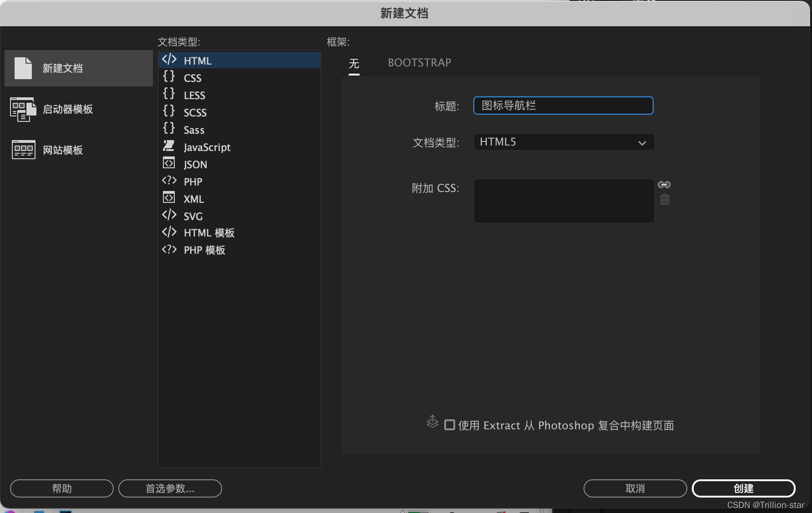812x513 pixels.
Task: Open the 文档类型 HTML5 dropdown
Action: click(564, 142)
